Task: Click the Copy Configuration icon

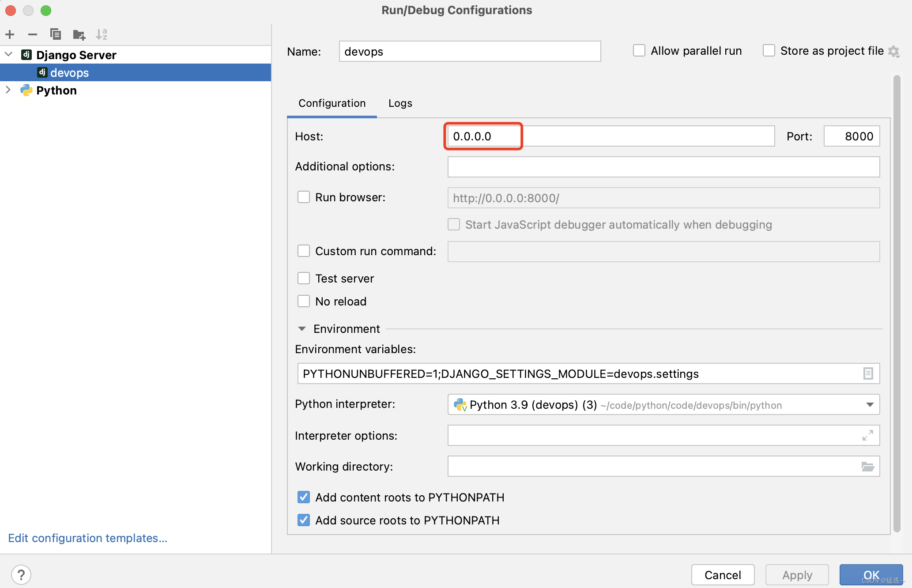Action: pyautogui.click(x=56, y=34)
